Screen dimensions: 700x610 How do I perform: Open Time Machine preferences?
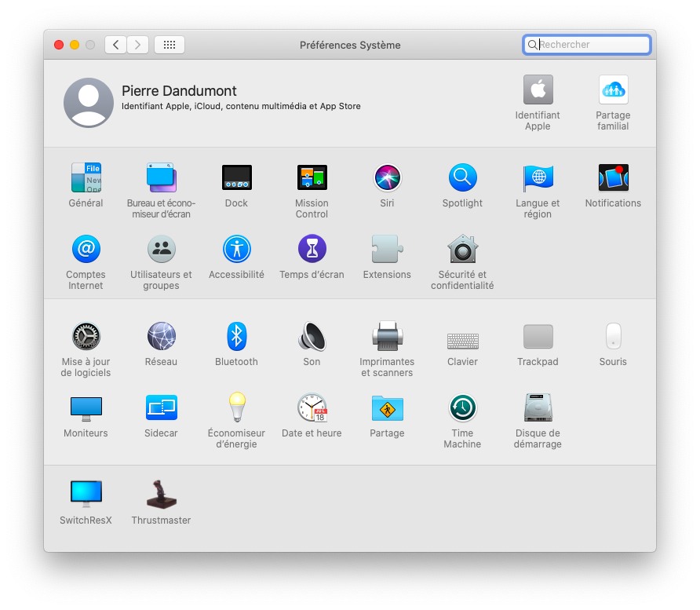[x=462, y=407]
